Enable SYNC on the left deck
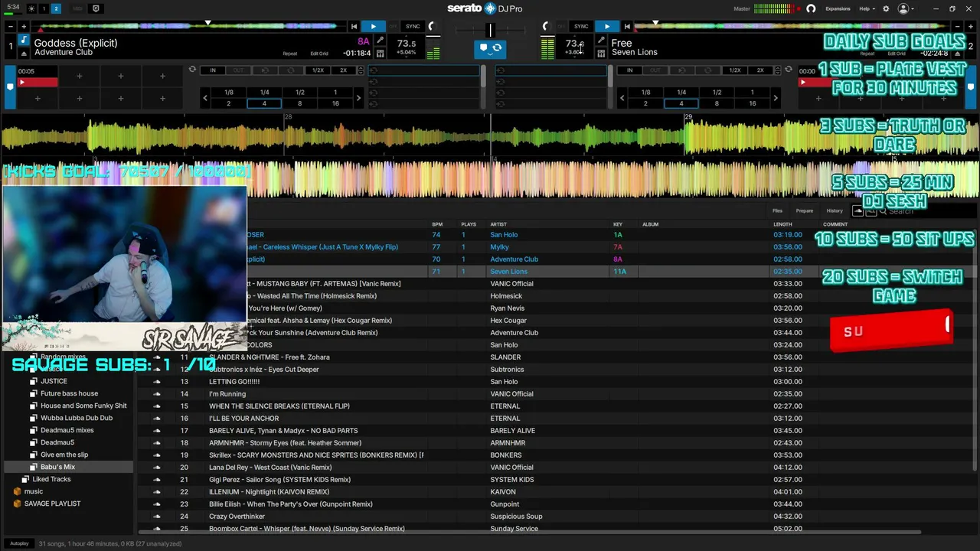Viewport: 980px width, 551px height. pyautogui.click(x=413, y=26)
